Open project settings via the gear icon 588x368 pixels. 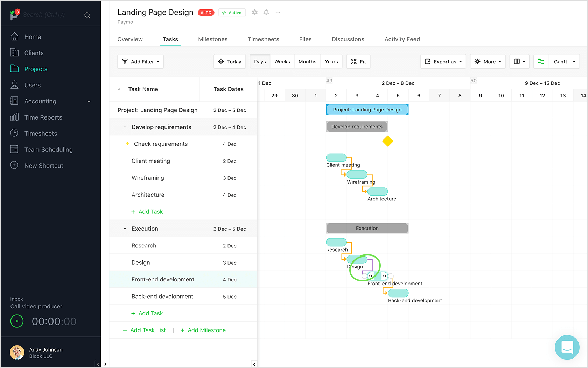(x=254, y=12)
